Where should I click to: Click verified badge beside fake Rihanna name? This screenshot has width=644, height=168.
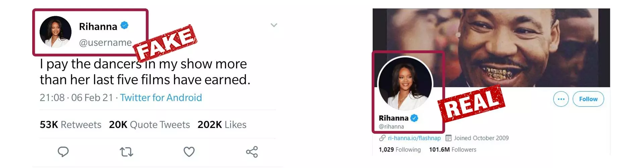tap(124, 26)
